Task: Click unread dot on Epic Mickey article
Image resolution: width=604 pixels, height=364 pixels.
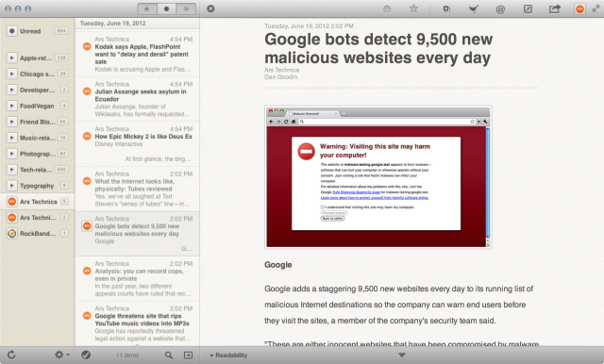Action: pos(87,136)
